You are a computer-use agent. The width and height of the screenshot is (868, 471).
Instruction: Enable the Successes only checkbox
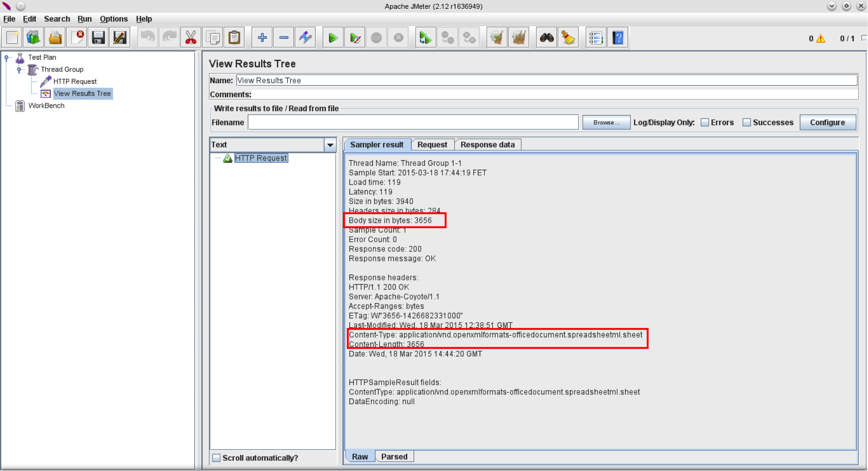(x=746, y=122)
